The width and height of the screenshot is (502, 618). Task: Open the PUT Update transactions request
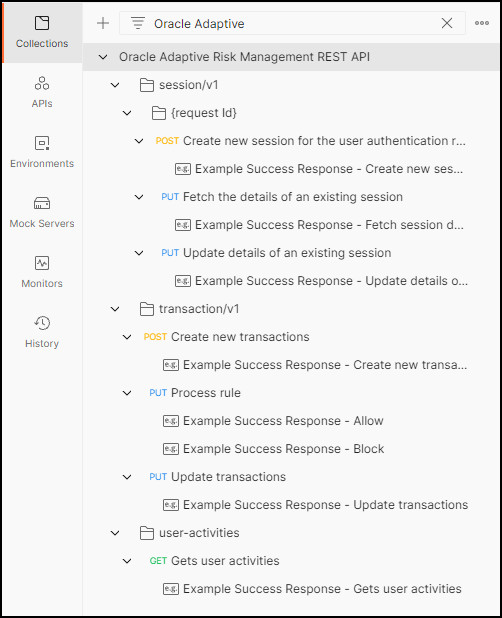pyautogui.click(x=217, y=477)
